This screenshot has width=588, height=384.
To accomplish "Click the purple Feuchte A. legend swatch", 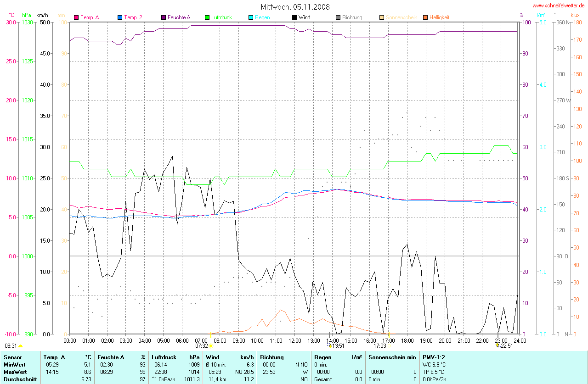I will click(x=164, y=17).
